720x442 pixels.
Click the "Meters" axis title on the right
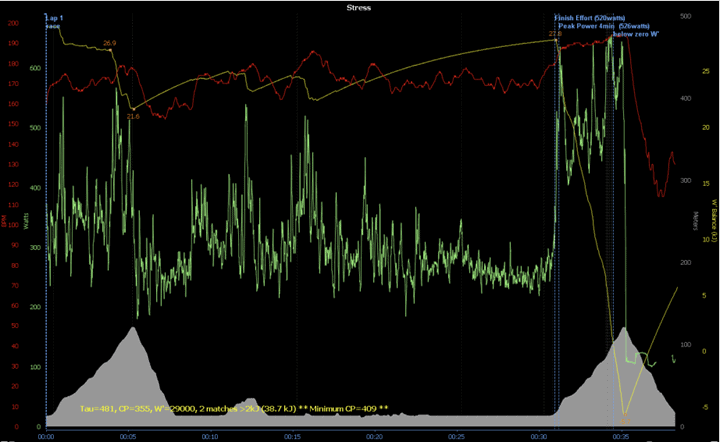pos(695,221)
